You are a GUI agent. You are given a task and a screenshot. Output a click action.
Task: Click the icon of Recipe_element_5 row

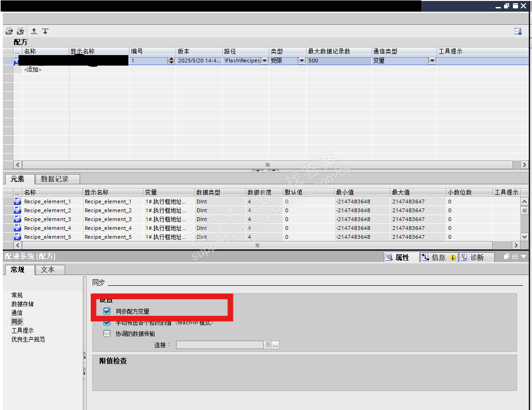click(17, 236)
